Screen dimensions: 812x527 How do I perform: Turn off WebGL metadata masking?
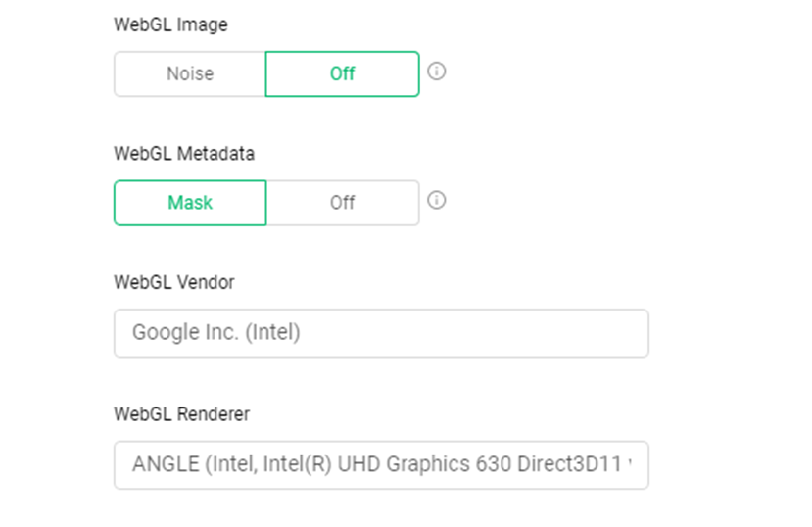pos(342,203)
